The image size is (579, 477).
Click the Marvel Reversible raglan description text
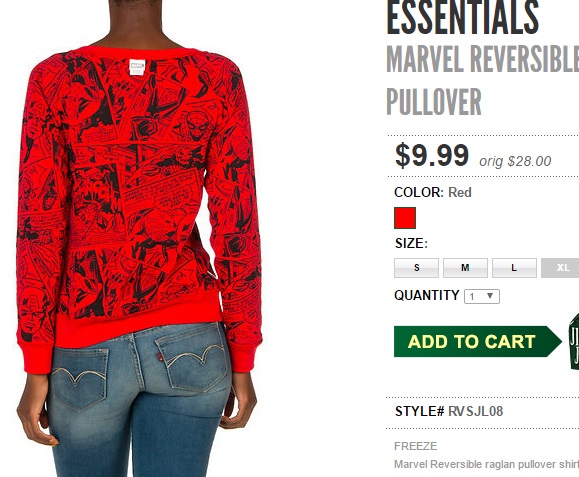[486, 464]
